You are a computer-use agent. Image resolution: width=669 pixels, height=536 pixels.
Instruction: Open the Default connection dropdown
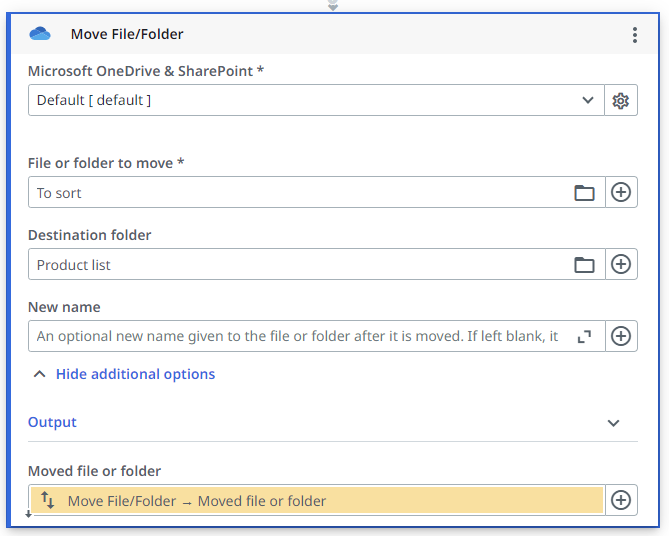pos(316,100)
